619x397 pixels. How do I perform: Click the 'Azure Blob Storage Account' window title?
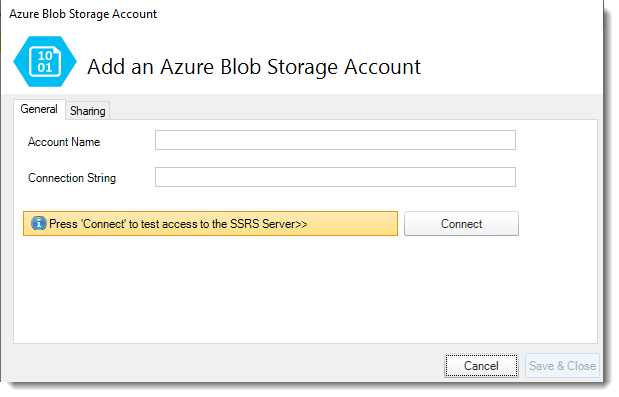pyautogui.click(x=83, y=14)
